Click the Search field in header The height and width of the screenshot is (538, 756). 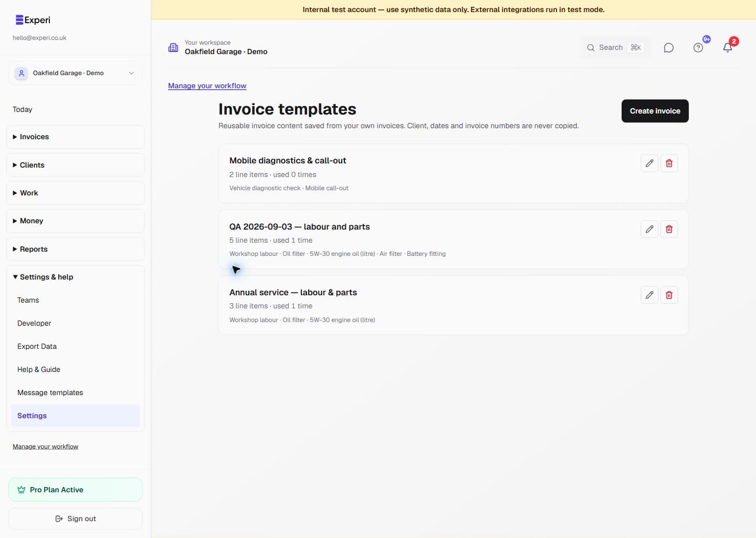[x=615, y=48]
